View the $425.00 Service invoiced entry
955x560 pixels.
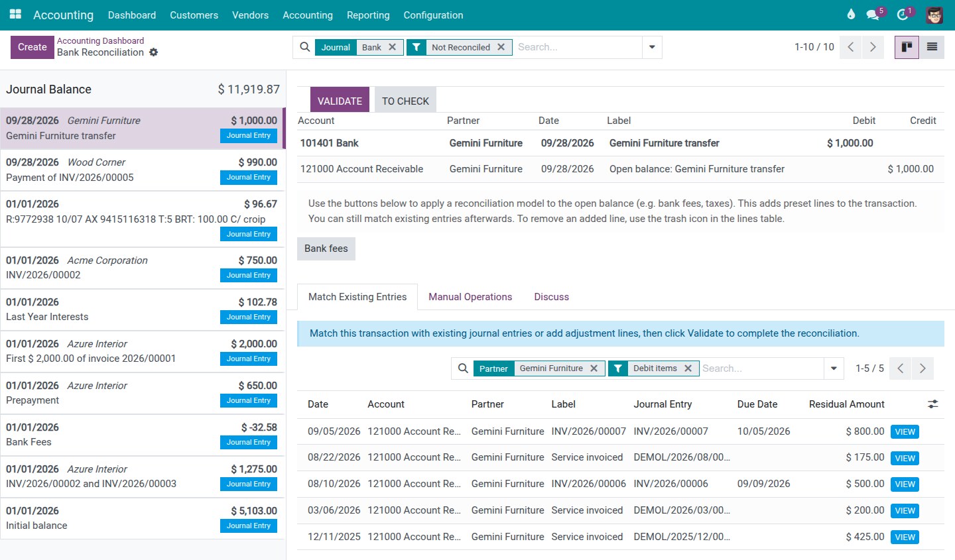pos(905,537)
